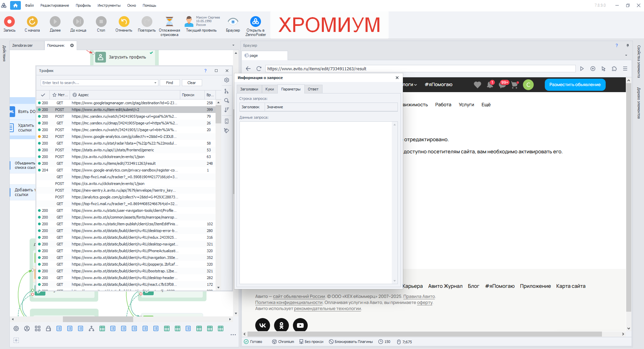
Task: Open project settings gear in bottom toolbar
Action: [16, 328]
